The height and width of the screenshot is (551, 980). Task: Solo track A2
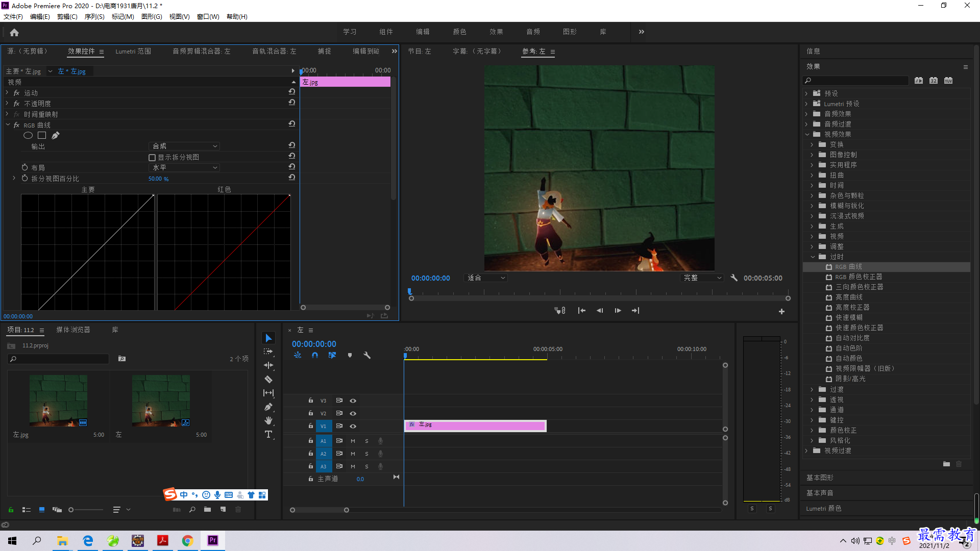click(x=366, y=454)
